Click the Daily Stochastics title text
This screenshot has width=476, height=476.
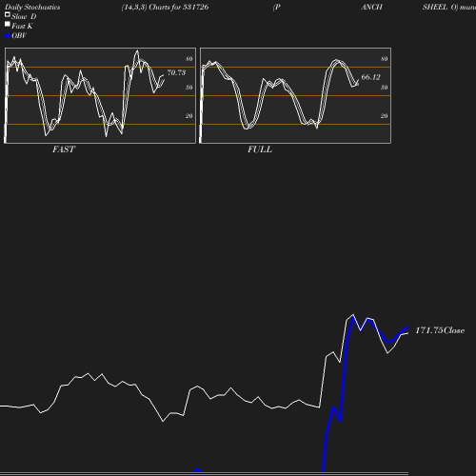pyautogui.click(x=32, y=7)
